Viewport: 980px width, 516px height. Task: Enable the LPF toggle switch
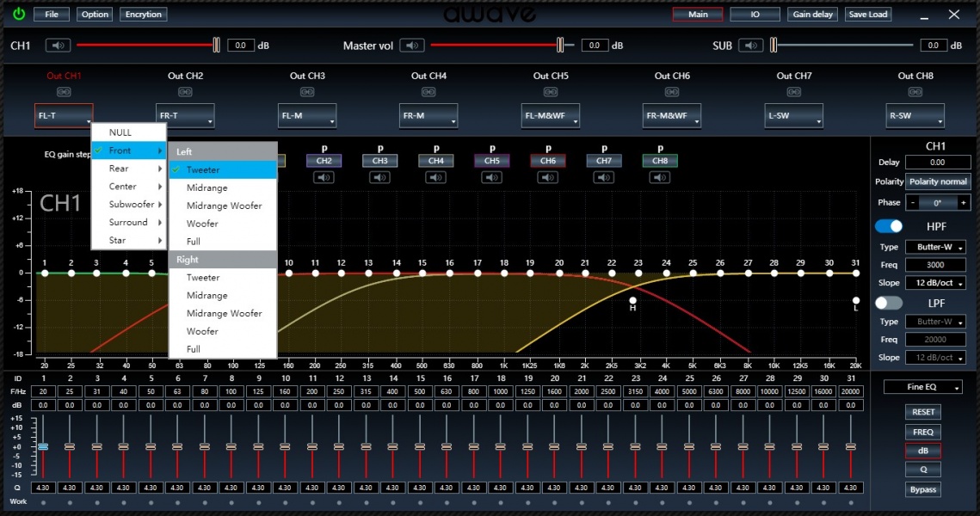pyautogui.click(x=889, y=303)
